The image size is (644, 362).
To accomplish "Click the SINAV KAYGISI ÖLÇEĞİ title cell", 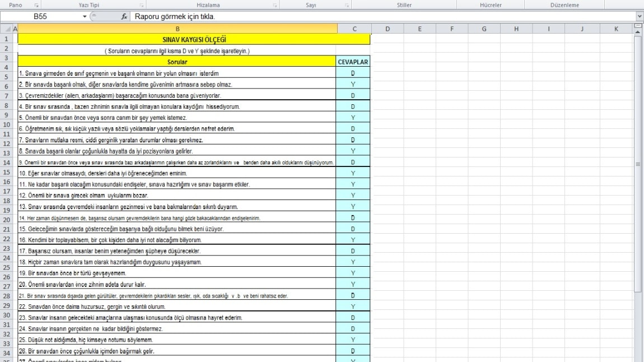I will 194,39.
